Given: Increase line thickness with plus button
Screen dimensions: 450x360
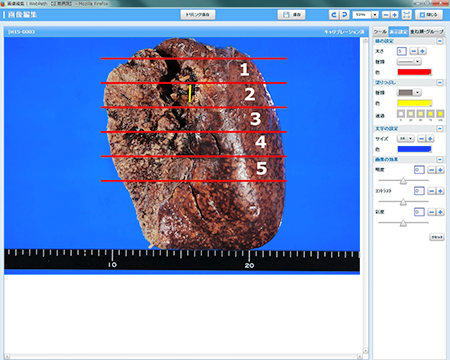Looking at the screenshot, I should pos(422,51).
